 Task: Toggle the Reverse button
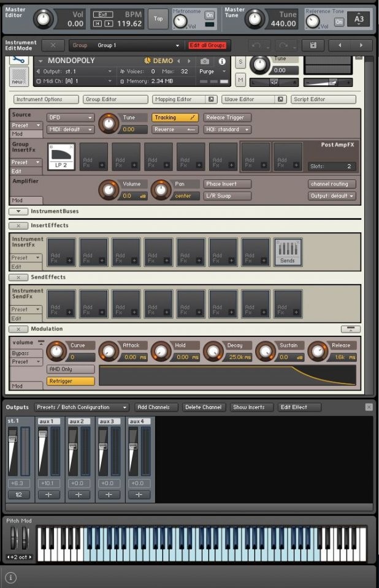(x=175, y=129)
